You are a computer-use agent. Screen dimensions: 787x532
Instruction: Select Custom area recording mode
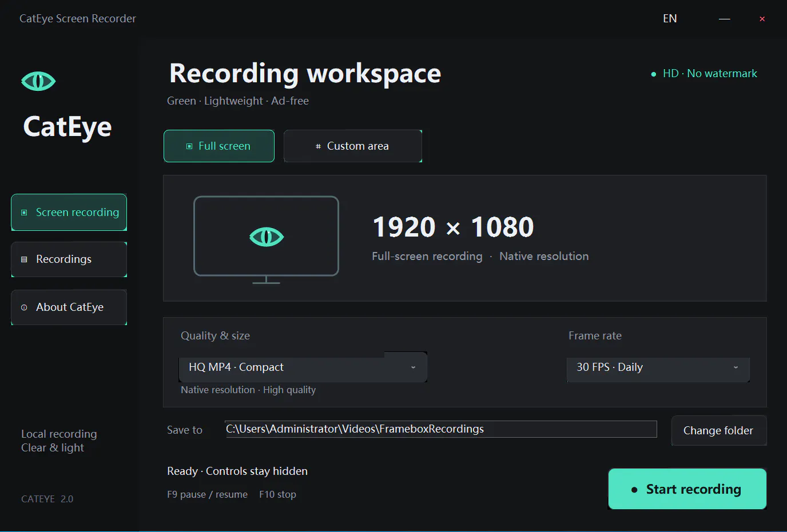tap(353, 146)
